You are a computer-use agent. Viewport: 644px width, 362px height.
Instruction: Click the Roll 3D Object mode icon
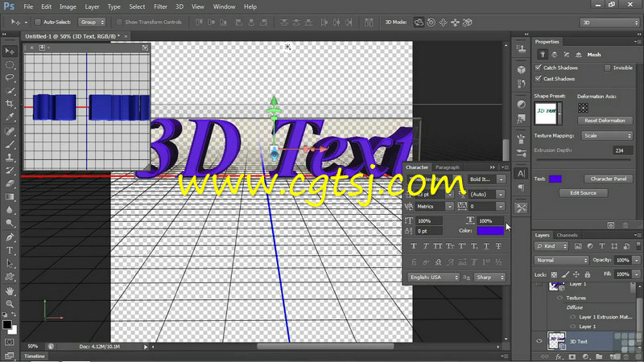[x=431, y=23]
